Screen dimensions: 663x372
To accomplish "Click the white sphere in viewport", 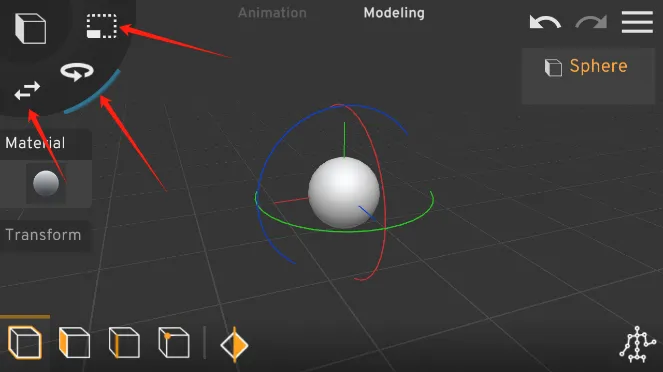I will click(344, 193).
